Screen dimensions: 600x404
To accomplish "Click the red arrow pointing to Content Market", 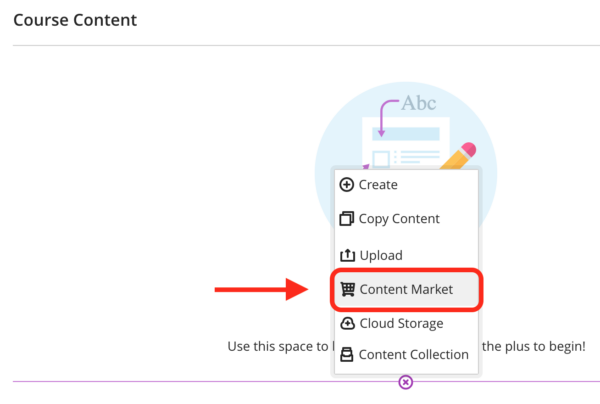I will tap(261, 290).
